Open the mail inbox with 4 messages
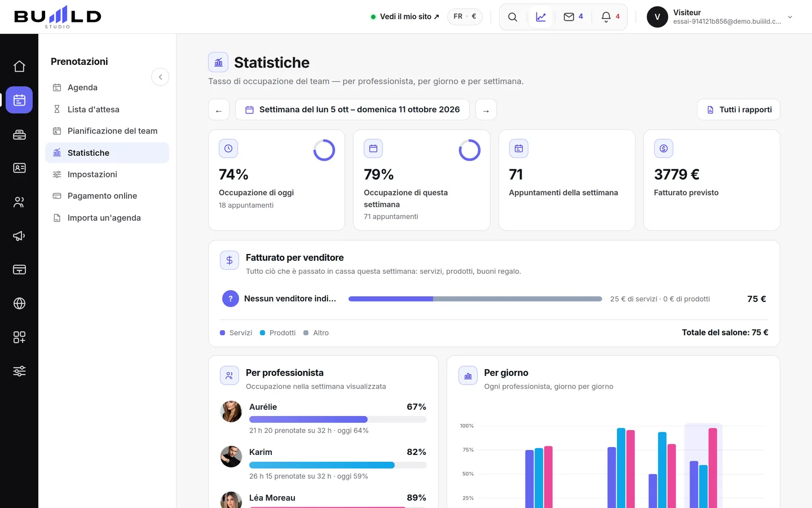The width and height of the screenshot is (812, 508). (x=573, y=17)
